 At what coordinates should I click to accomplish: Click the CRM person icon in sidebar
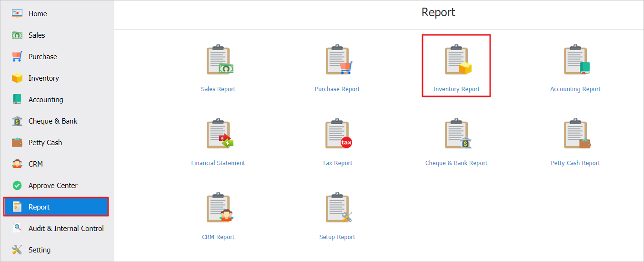17,164
